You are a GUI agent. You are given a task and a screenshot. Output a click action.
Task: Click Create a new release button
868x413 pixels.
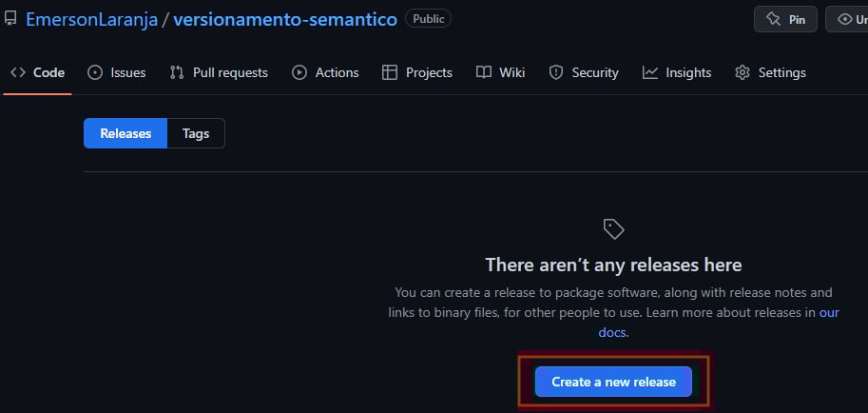[x=613, y=382]
